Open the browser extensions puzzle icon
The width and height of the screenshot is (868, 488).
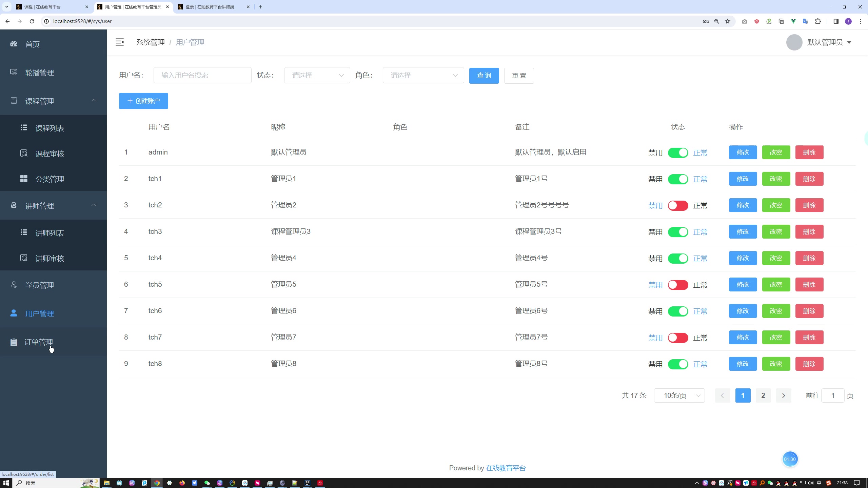pyautogui.click(x=818, y=21)
